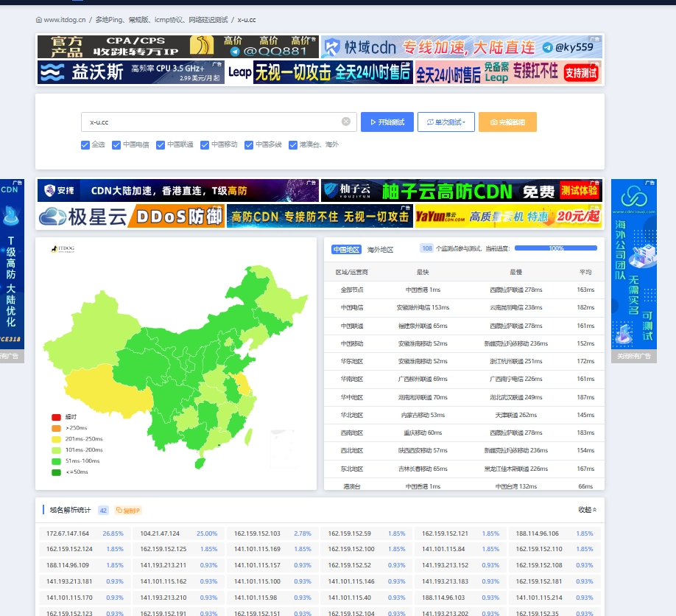Viewport: 676px width, 616px height.
Task: Open the 柚子云高防CDN banner ad
Action: point(461,191)
